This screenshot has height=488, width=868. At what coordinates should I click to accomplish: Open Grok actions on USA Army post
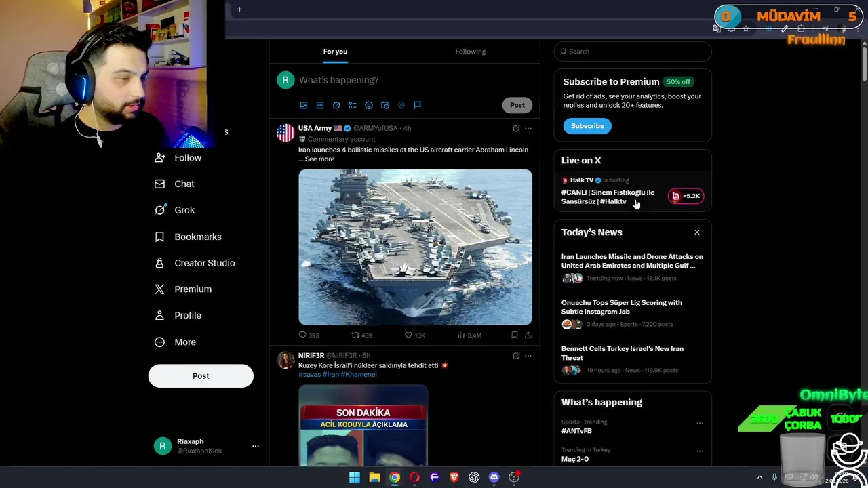coord(516,128)
